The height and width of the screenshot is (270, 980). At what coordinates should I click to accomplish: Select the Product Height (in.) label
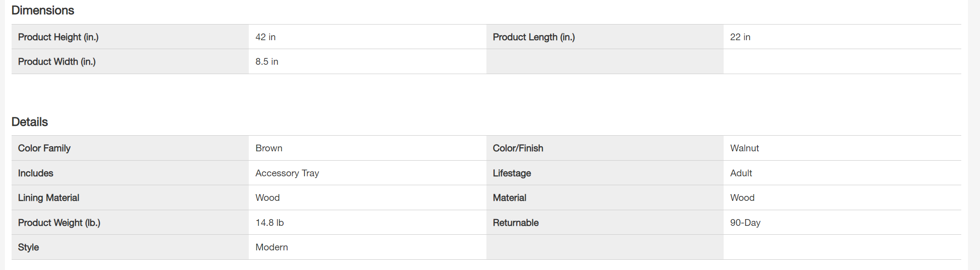58,37
